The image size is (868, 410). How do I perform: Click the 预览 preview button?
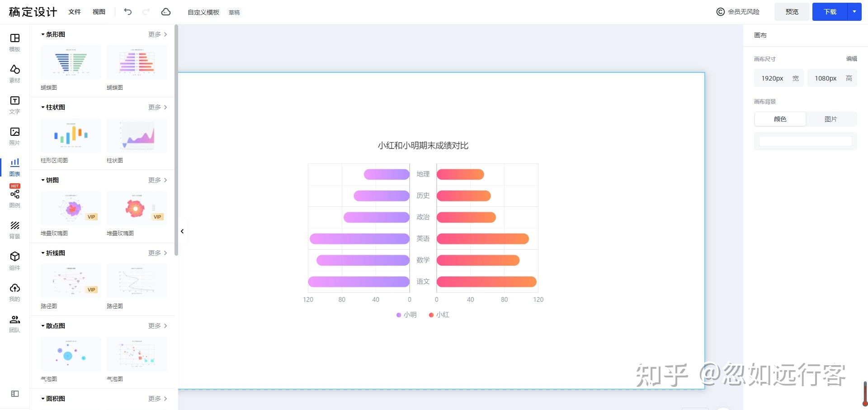click(792, 12)
